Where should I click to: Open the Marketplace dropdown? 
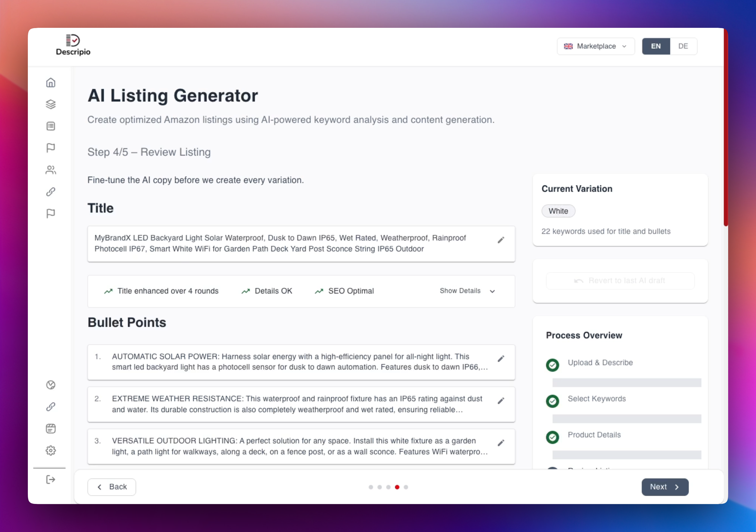tap(595, 46)
